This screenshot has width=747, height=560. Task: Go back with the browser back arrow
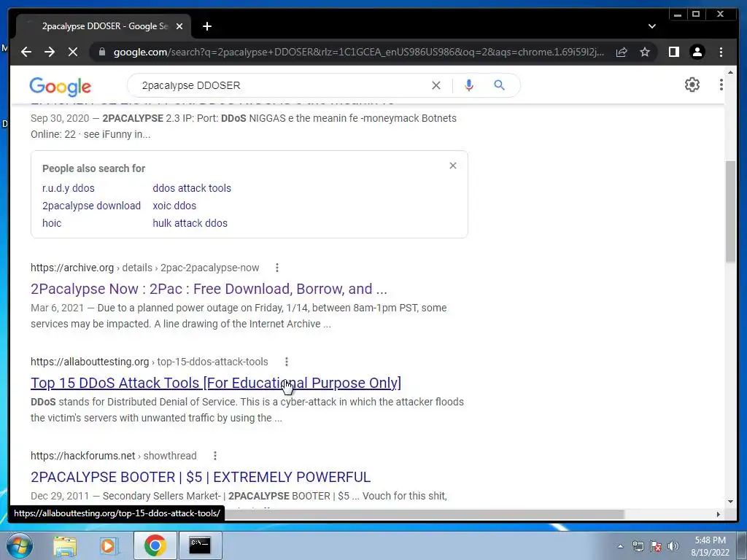point(26,52)
